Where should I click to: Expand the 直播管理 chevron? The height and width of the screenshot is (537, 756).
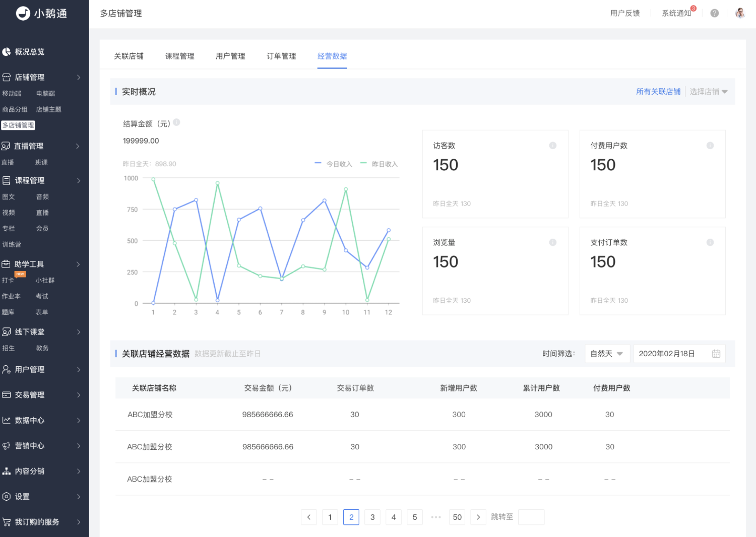pyautogui.click(x=78, y=146)
